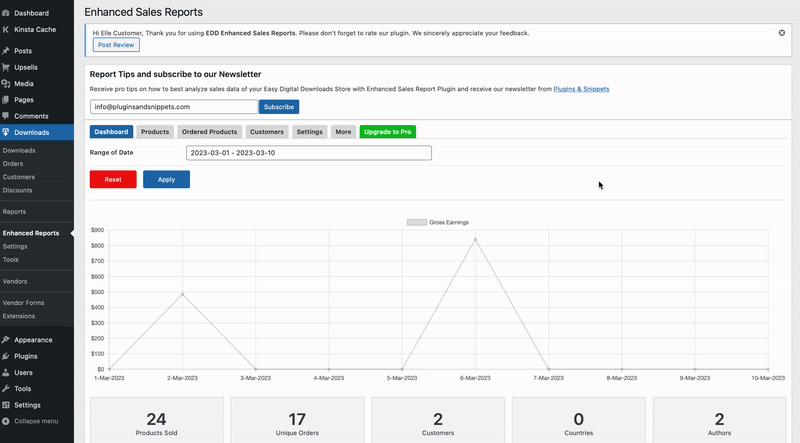The image size is (800, 443).
Task: Click the Comments bubble icon
Action: 6,116
